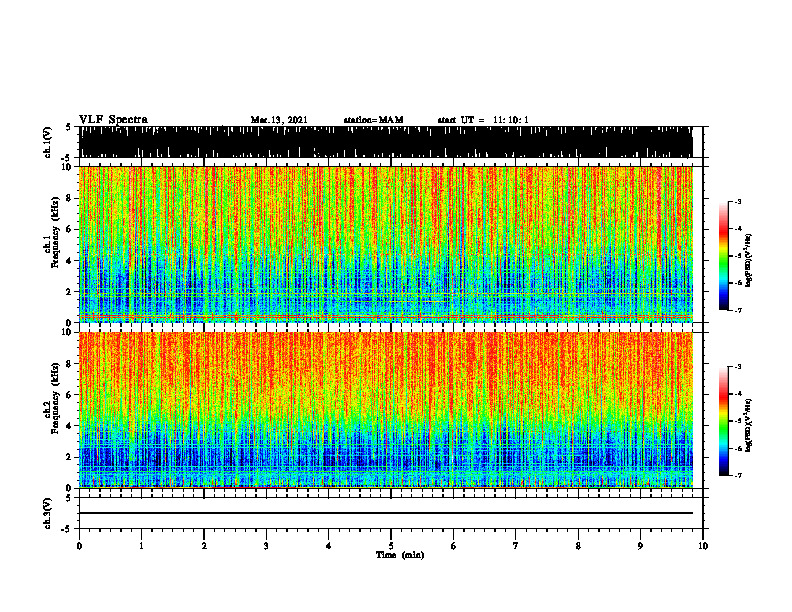
Task: Click the "VLF Spectra" plot title
Action: [113, 120]
